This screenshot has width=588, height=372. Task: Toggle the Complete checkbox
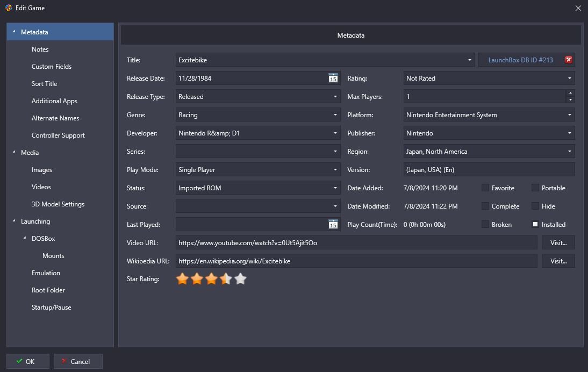click(x=485, y=206)
